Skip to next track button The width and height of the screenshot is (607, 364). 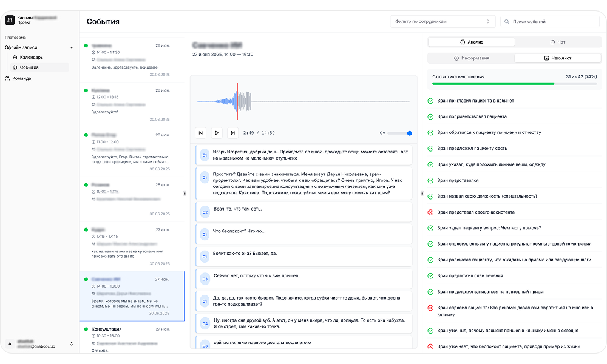coord(232,133)
